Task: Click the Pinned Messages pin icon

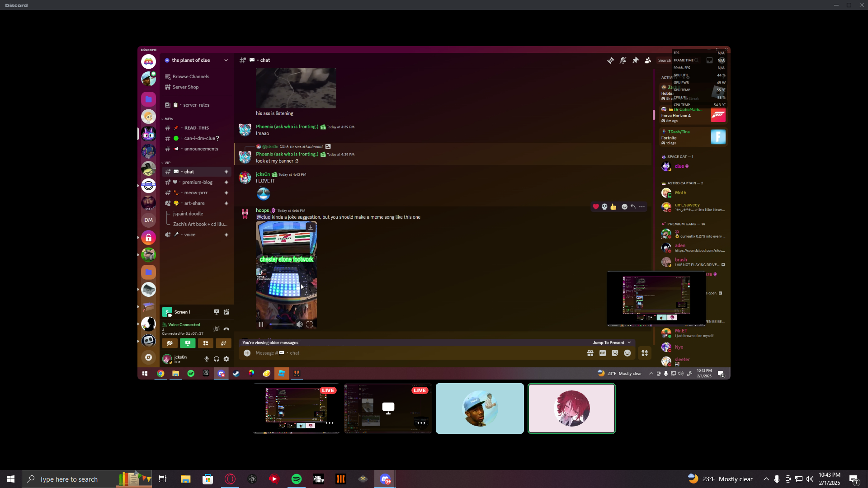Action: click(x=635, y=60)
